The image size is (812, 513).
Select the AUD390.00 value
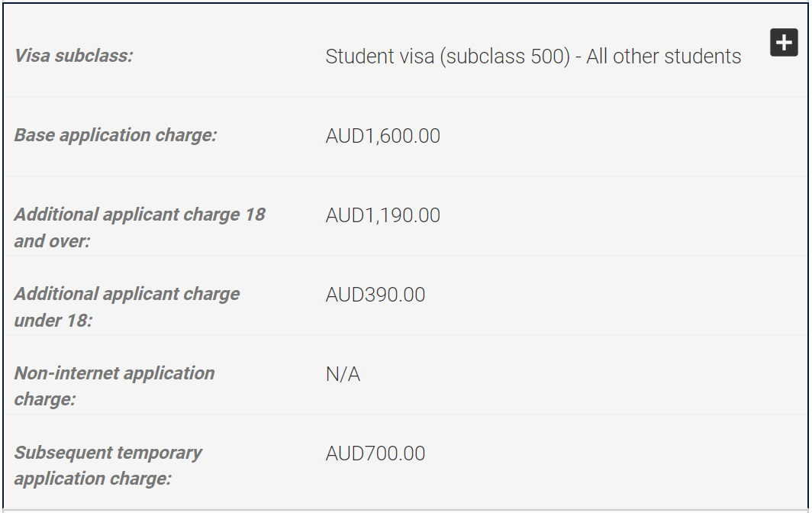[375, 295]
